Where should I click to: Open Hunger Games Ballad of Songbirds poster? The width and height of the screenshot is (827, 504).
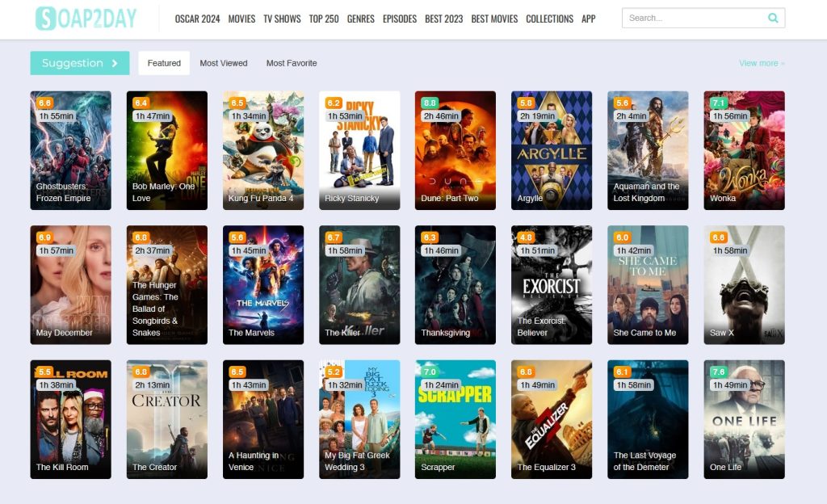point(167,285)
